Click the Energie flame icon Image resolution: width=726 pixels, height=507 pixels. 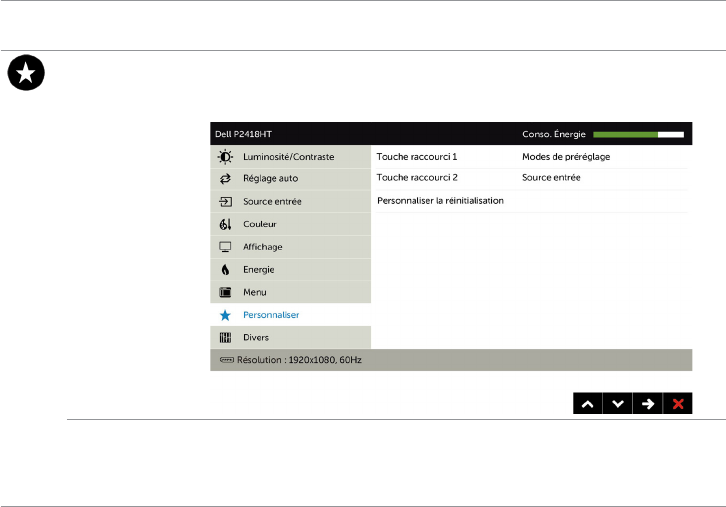point(225,269)
